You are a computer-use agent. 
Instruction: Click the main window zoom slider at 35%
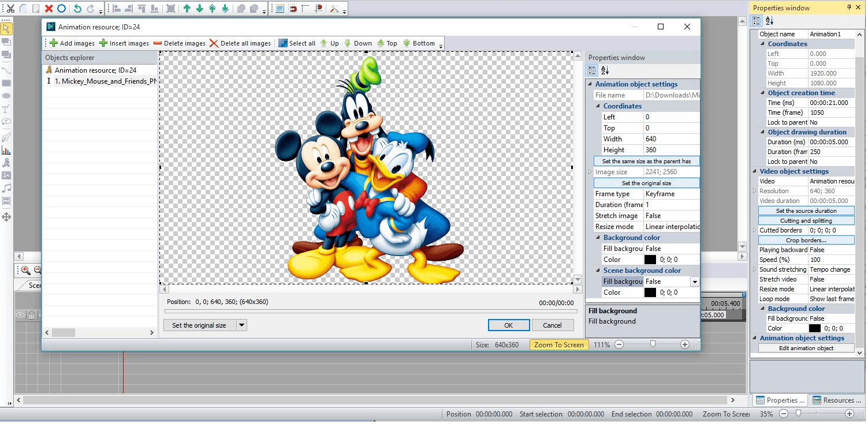(799, 414)
